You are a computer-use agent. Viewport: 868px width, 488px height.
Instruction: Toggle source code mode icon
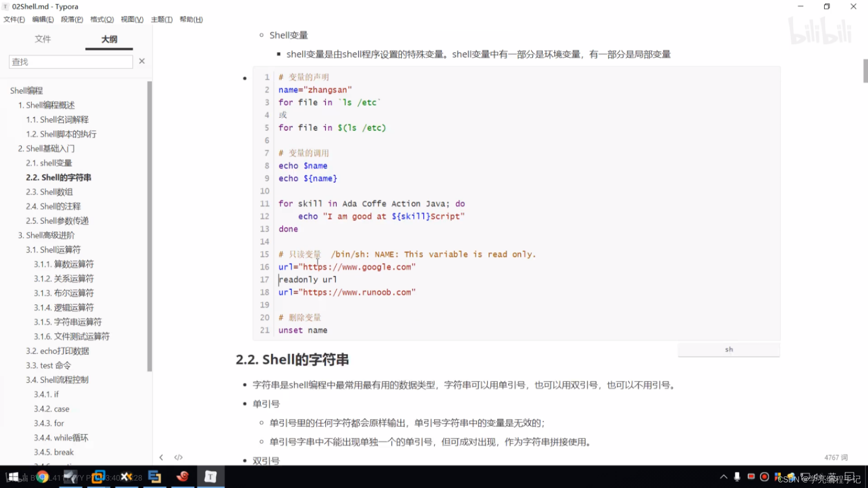[x=178, y=457]
